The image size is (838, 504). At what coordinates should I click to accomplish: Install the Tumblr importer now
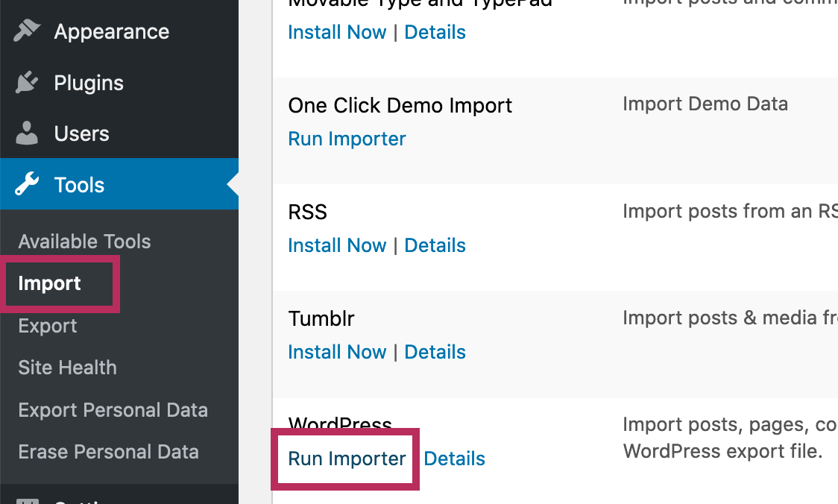pos(337,352)
